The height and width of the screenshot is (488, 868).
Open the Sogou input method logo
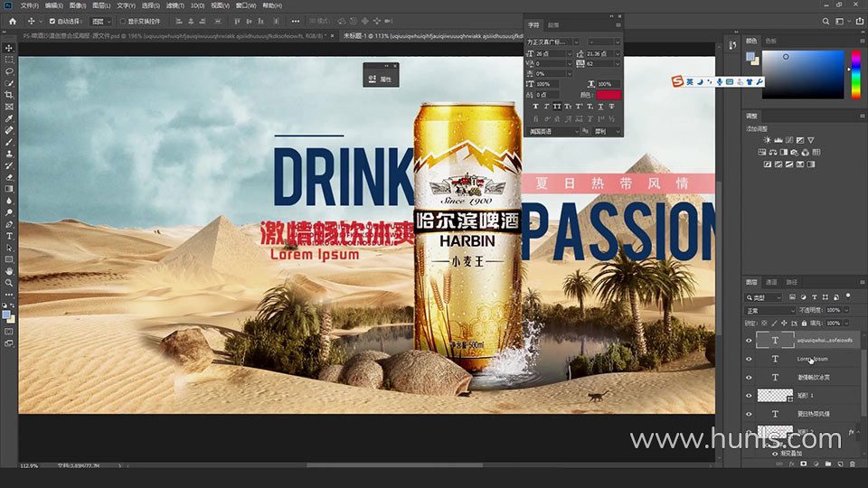tap(676, 81)
